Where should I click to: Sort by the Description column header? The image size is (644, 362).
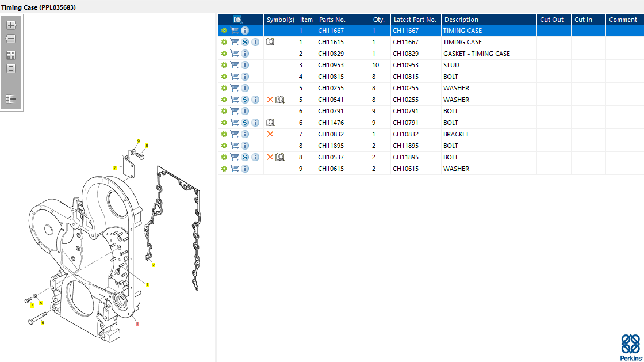pyautogui.click(x=461, y=20)
